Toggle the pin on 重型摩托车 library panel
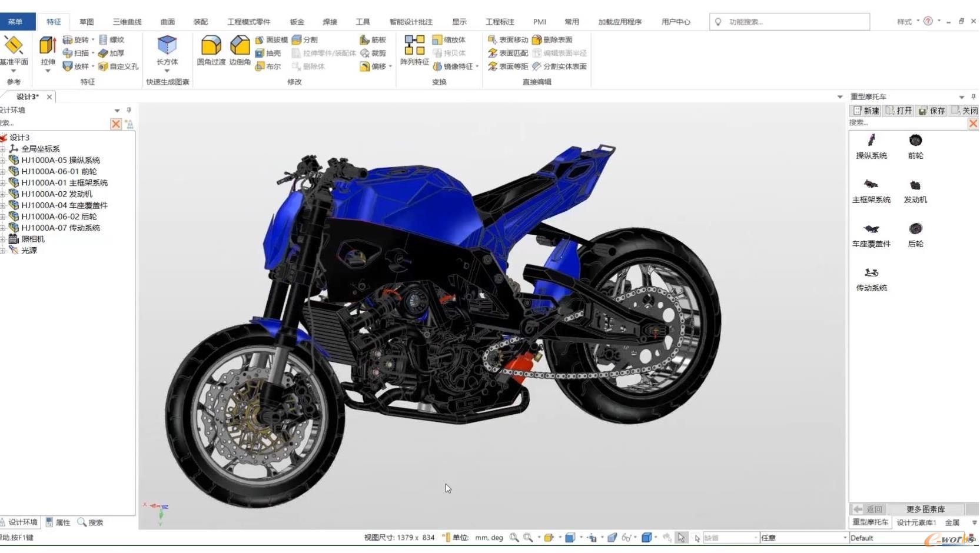Viewport: 980px width, 553px height. coord(974,96)
